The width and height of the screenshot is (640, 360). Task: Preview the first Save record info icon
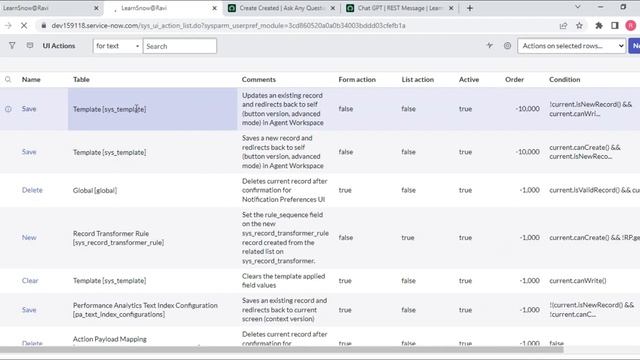8,109
